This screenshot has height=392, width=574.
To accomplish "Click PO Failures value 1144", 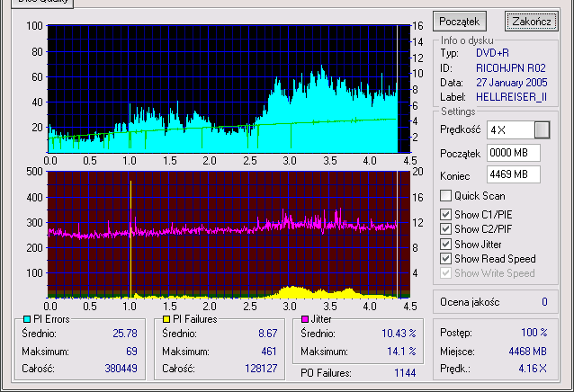I will tap(405, 373).
